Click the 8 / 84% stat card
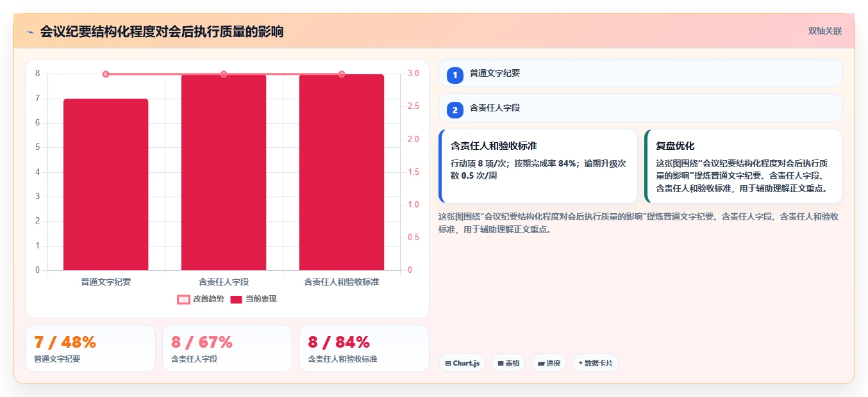Image resolution: width=868 pixels, height=397 pixels. click(x=364, y=348)
